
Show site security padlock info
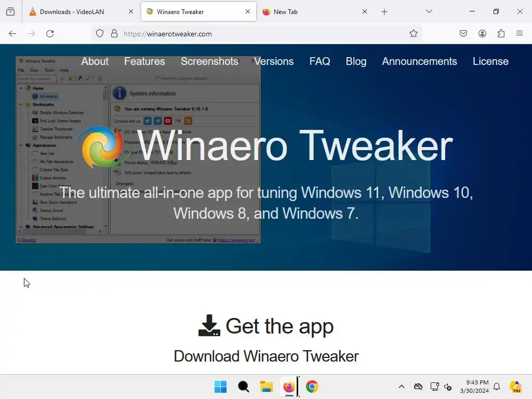[x=114, y=34]
